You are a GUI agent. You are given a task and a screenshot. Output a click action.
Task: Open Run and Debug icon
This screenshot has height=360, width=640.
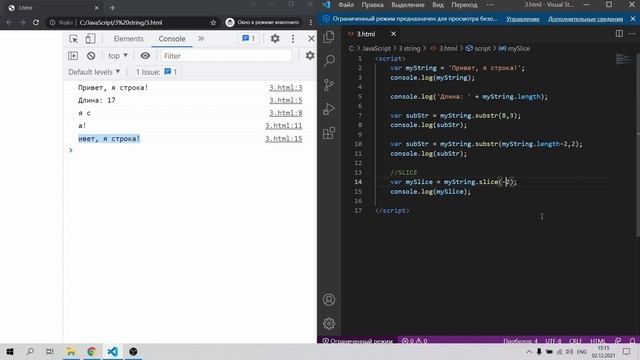(329, 109)
